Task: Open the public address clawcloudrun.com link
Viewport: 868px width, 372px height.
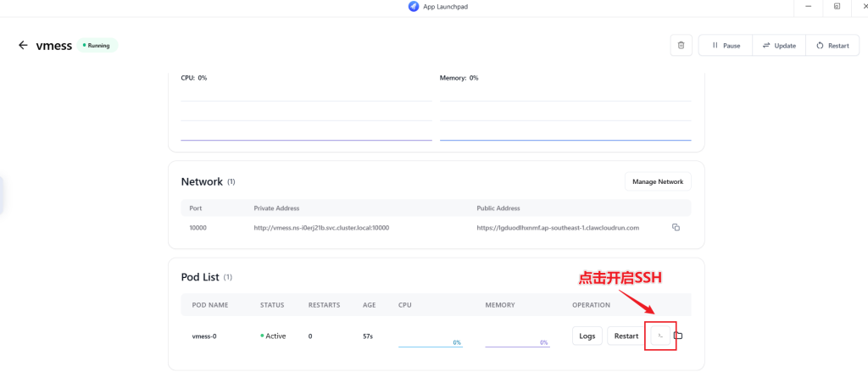Action: [x=558, y=227]
